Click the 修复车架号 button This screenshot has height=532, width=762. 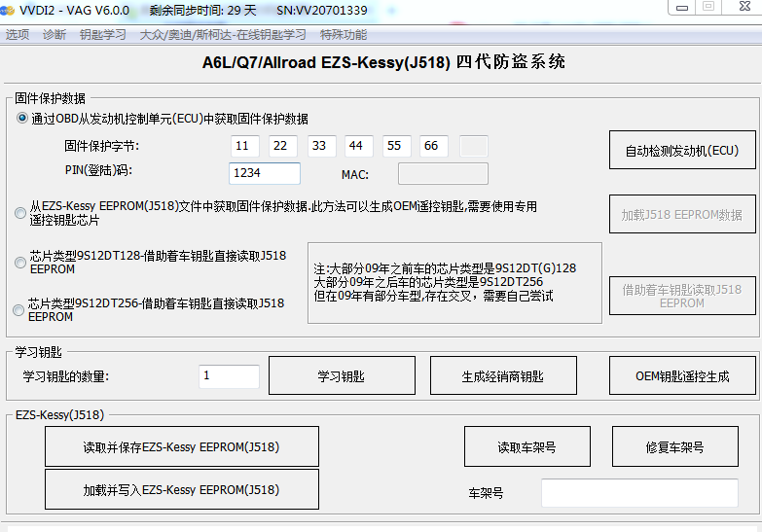675,446
